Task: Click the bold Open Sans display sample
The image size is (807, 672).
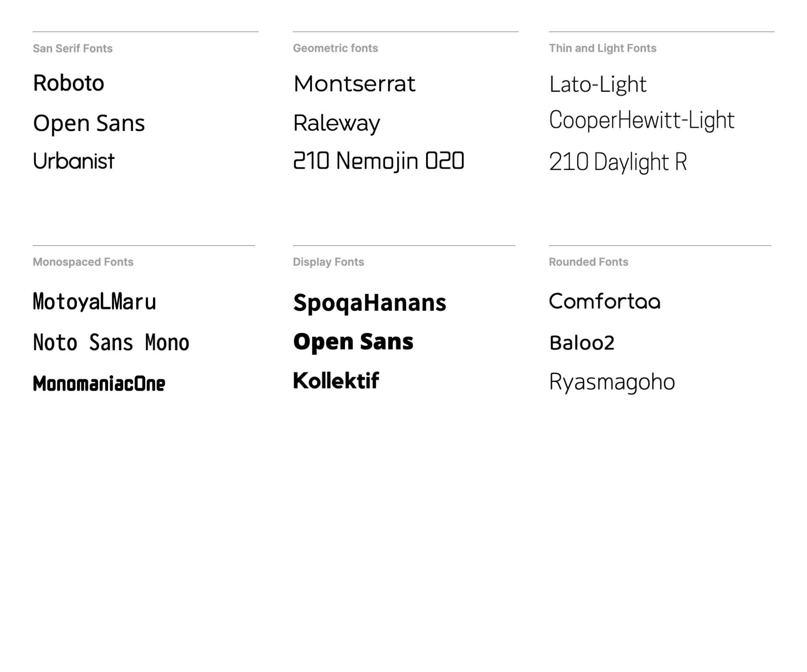Action: (x=353, y=342)
